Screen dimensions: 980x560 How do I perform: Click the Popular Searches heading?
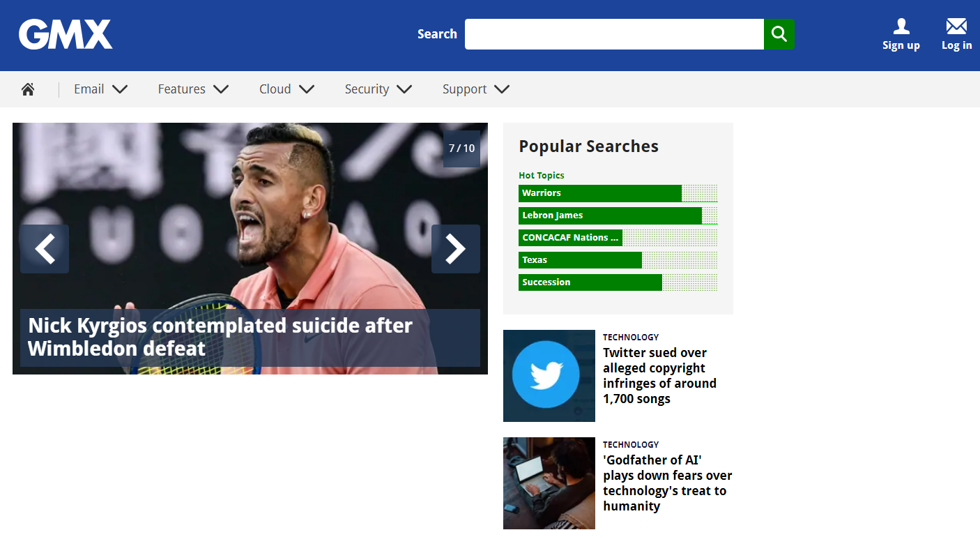coord(589,146)
